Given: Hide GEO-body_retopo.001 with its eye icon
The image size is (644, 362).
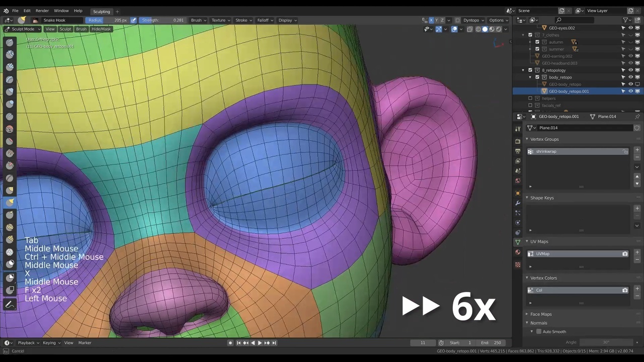Looking at the screenshot, I should coord(630,92).
